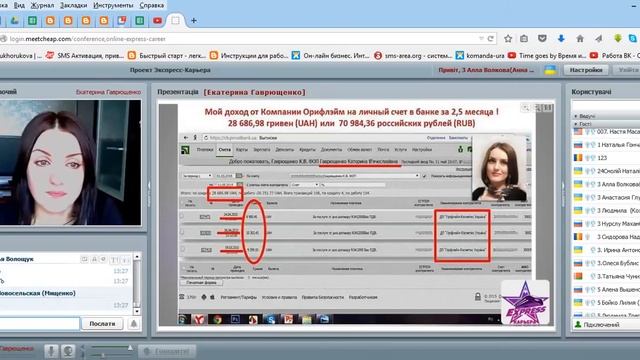The image size is (640, 360).
Task: Open the Быстрый старт bookmark
Action: coord(167,55)
